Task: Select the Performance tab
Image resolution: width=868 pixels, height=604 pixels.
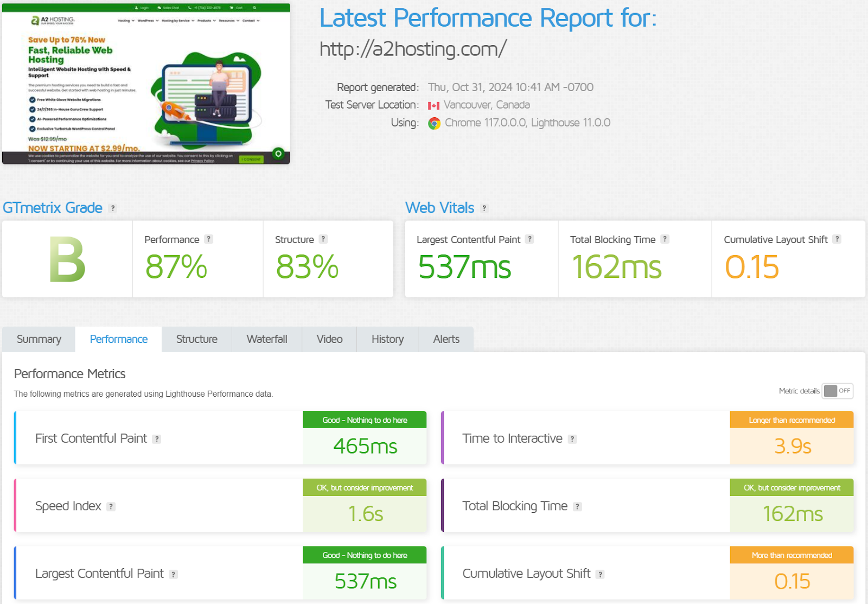Action: click(119, 339)
